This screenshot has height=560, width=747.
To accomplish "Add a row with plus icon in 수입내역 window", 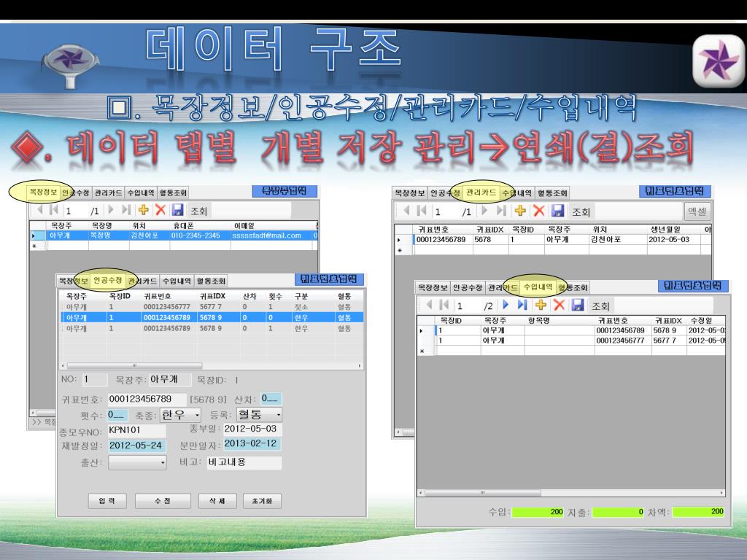I will pos(541,305).
